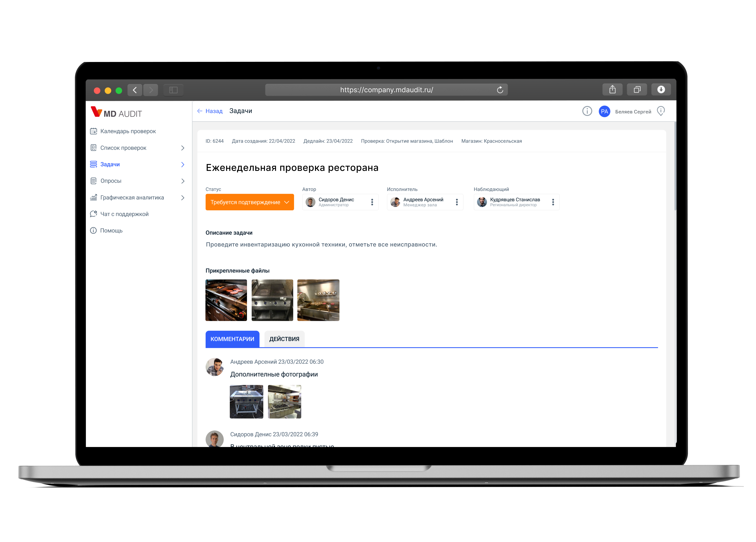Click Дата создания: 22/04/2022 text
Viewport: 756px width, 542px height.
(264, 141)
